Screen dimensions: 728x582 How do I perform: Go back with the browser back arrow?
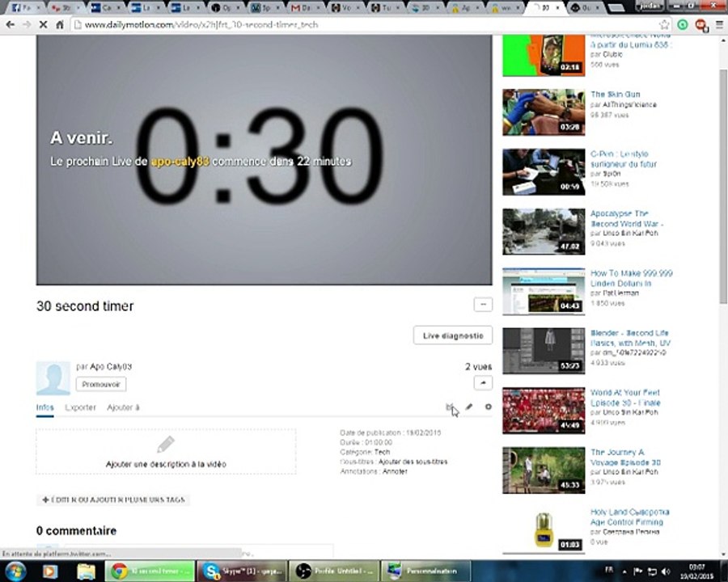click(x=11, y=24)
